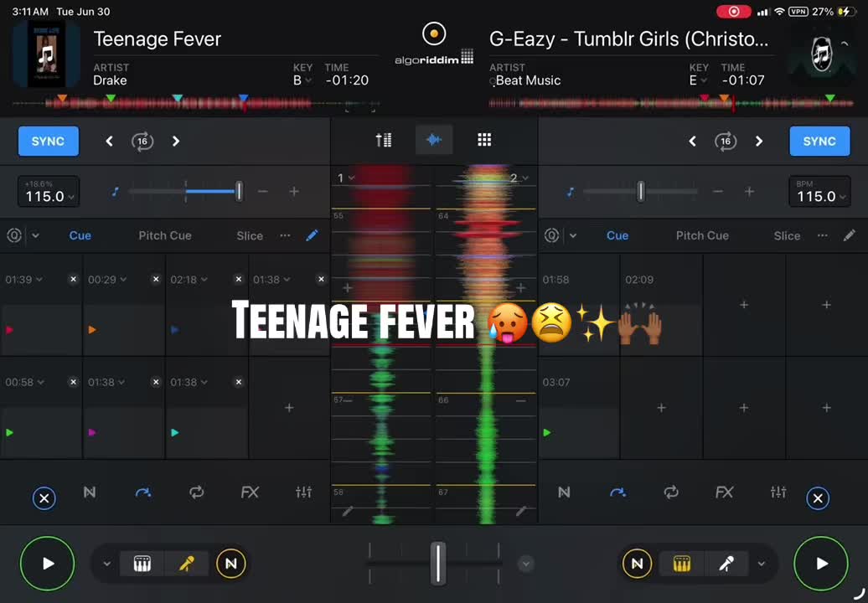868x603 pixels.
Task: Toggle SYNC on the left deck
Action: pos(48,141)
